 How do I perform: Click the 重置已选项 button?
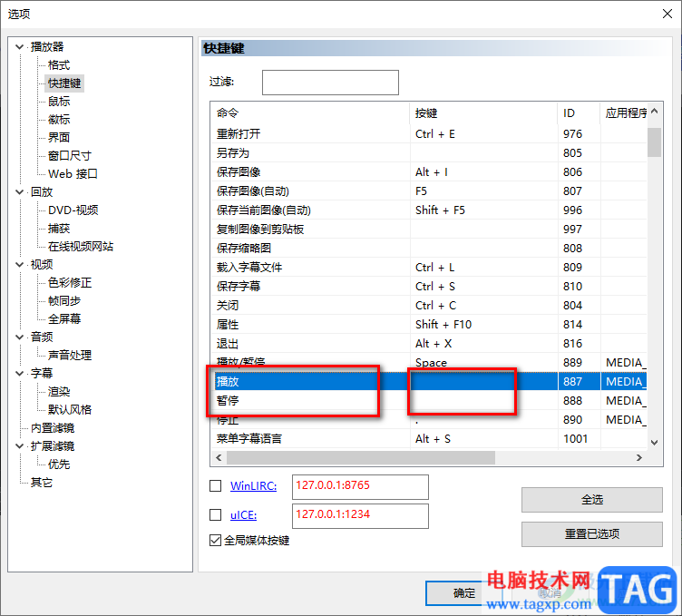tap(592, 534)
